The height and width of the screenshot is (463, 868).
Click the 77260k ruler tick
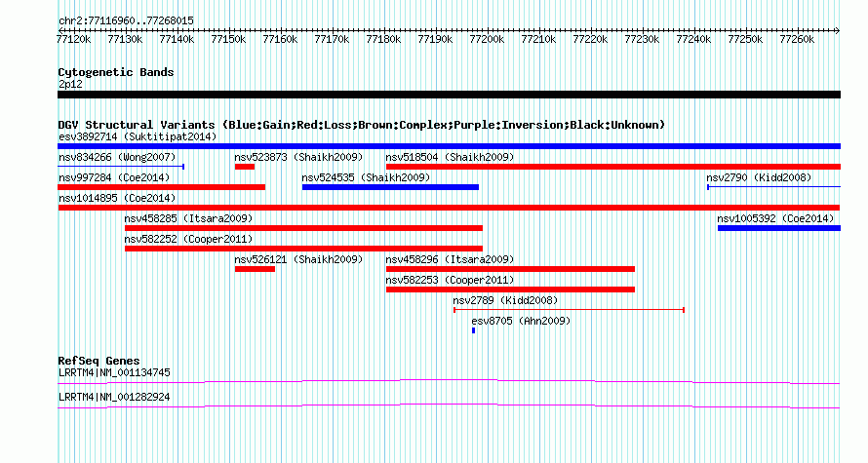797,39
